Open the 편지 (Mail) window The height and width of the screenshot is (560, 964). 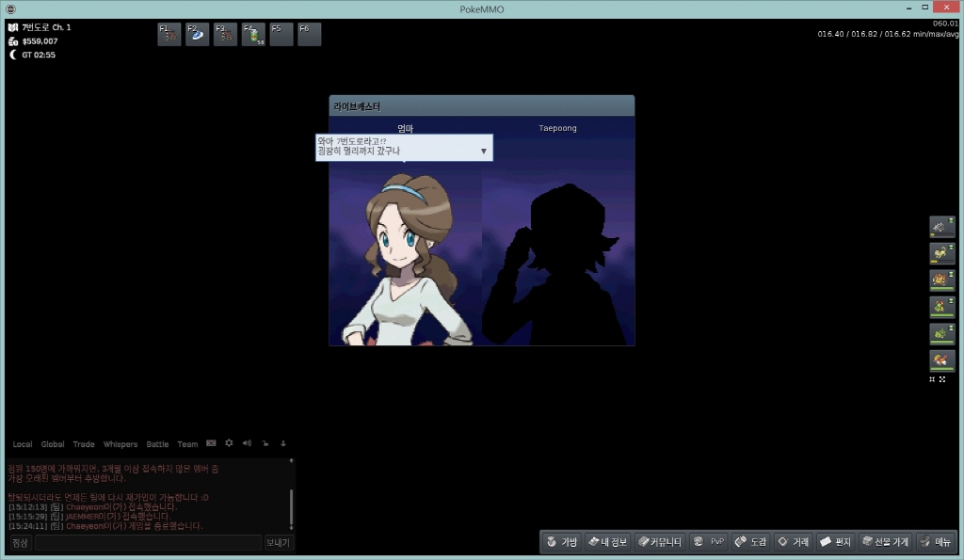pyautogui.click(x=834, y=542)
